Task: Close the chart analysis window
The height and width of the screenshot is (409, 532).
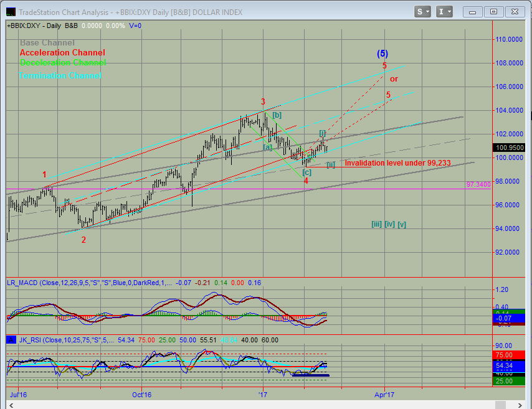Action: click(515, 12)
